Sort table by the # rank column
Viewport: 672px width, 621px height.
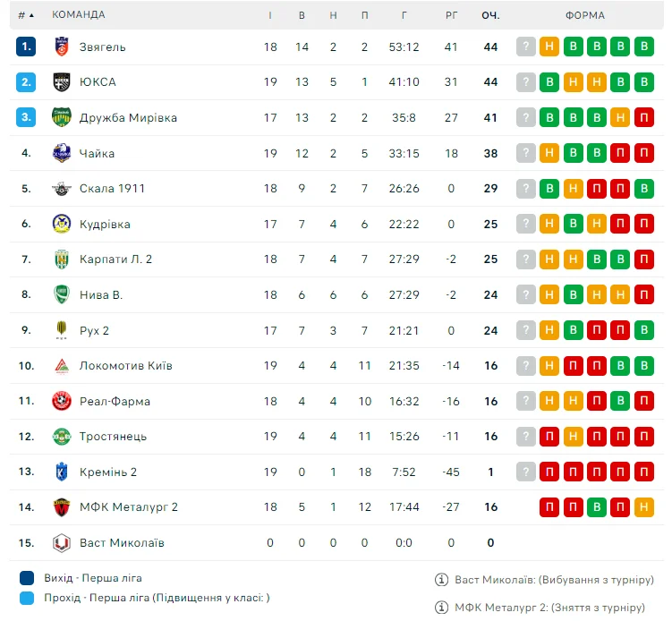pos(26,15)
